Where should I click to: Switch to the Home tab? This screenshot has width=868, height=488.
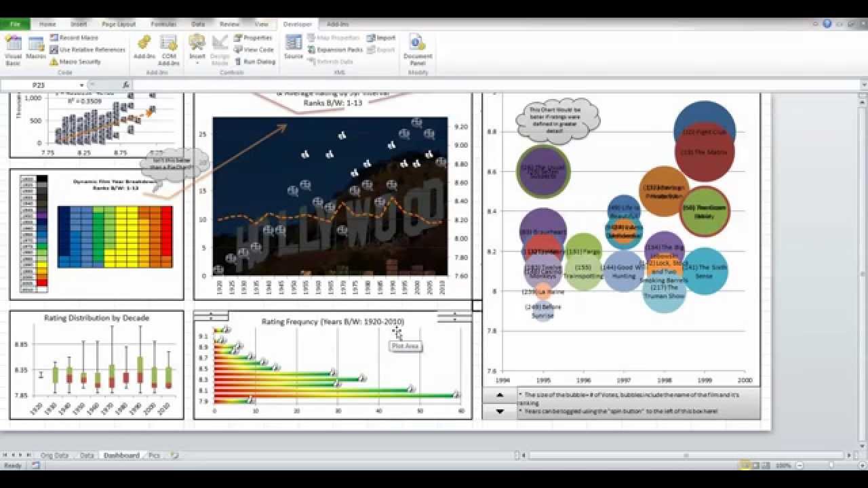pyautogui.click(x=47, y=24)
